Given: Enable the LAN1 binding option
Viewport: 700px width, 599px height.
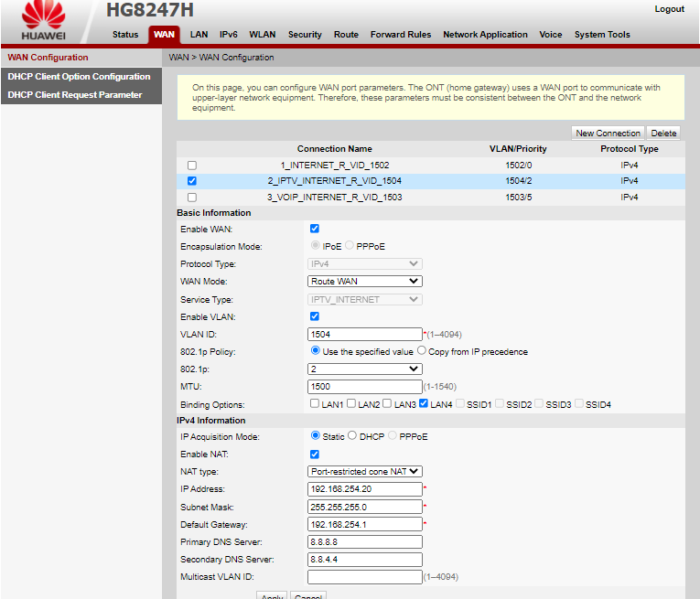Looking at the screenshot, I should click(315, 403).
